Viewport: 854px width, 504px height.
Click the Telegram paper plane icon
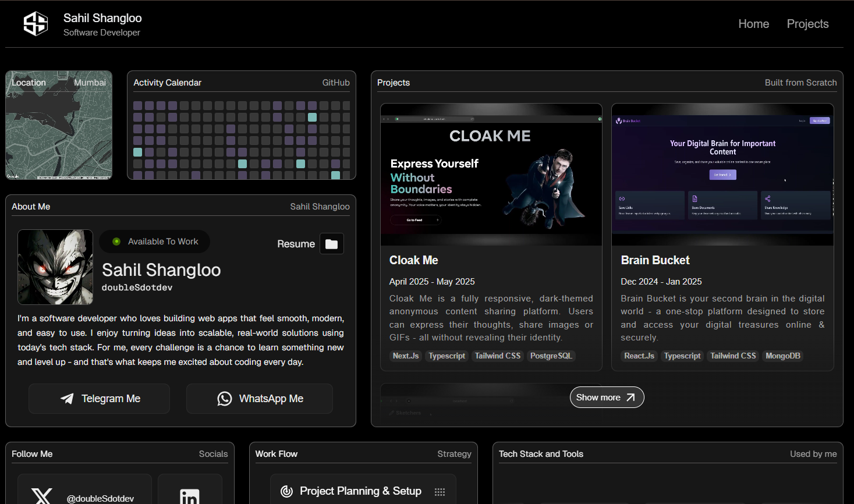[x=67, y=399]
